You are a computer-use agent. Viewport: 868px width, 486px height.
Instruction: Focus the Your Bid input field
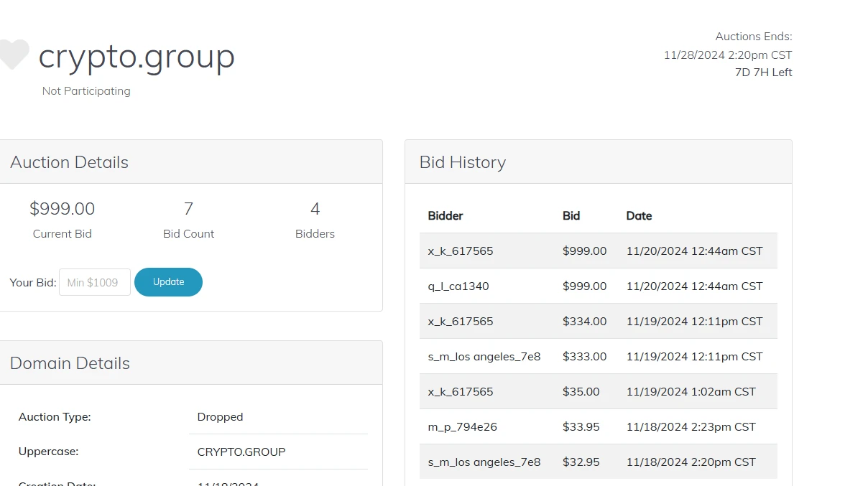(x=94, y=282)
